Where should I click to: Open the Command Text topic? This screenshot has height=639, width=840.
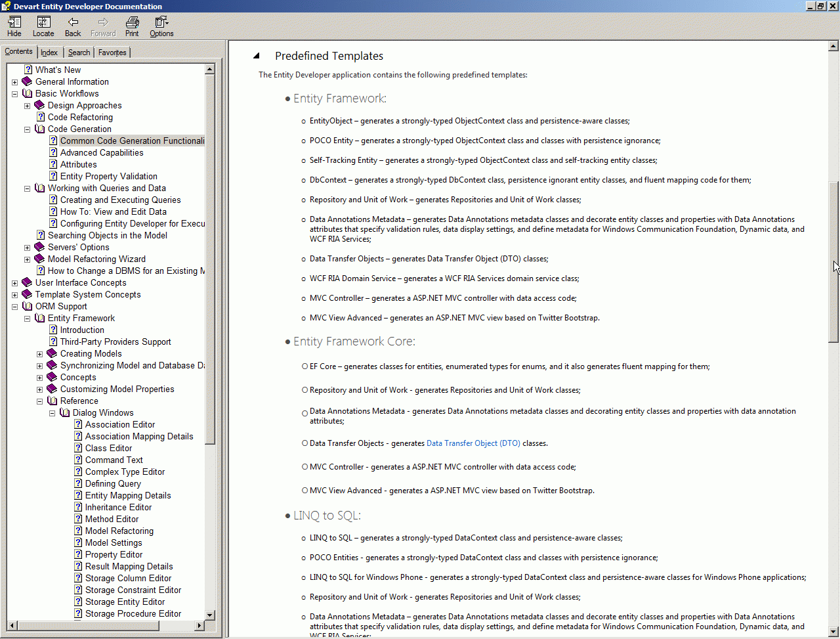click(x=114, y=460)
